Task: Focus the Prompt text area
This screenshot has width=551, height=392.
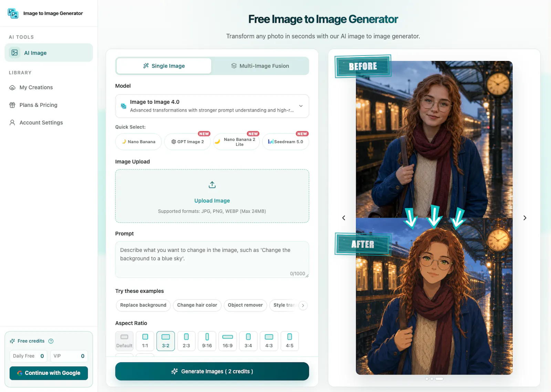Action: click(x=212, y=259)
